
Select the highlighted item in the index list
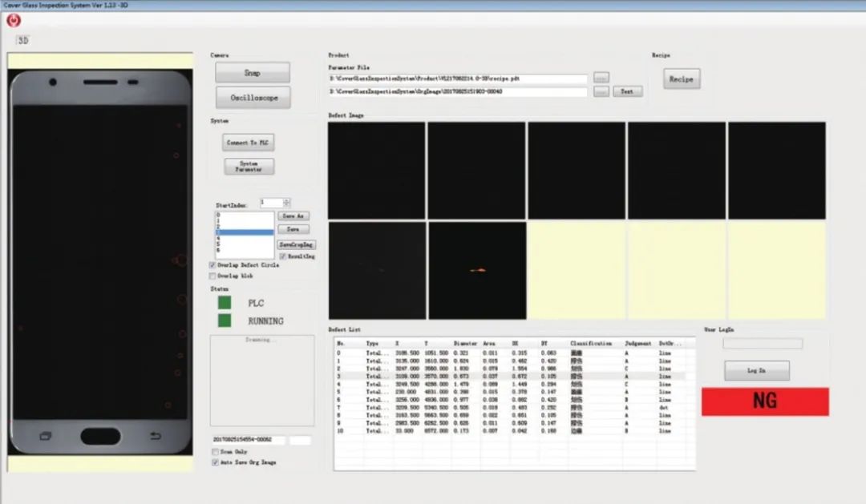(244, 232)
